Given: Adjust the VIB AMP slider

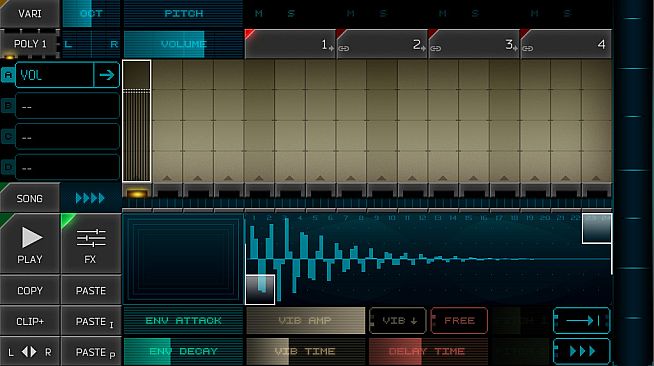Looking at the screenshot, I should [x=306, y=321].
